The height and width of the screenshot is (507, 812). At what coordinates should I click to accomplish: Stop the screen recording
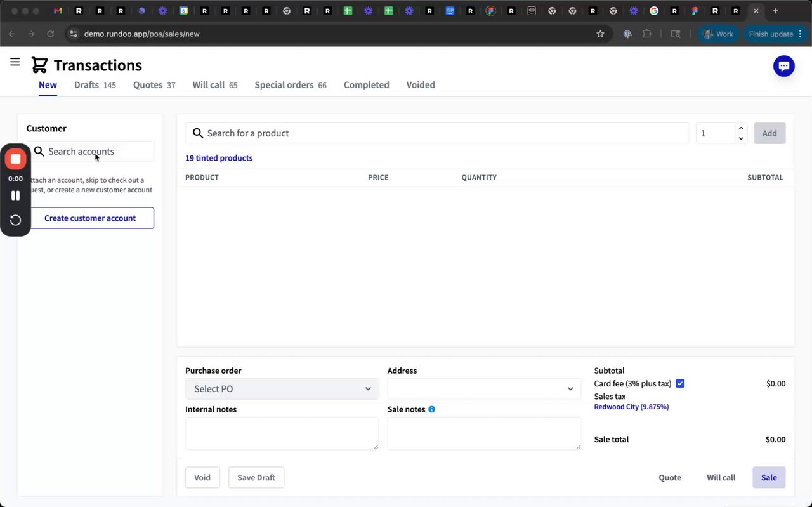click(x=16, y=159)
